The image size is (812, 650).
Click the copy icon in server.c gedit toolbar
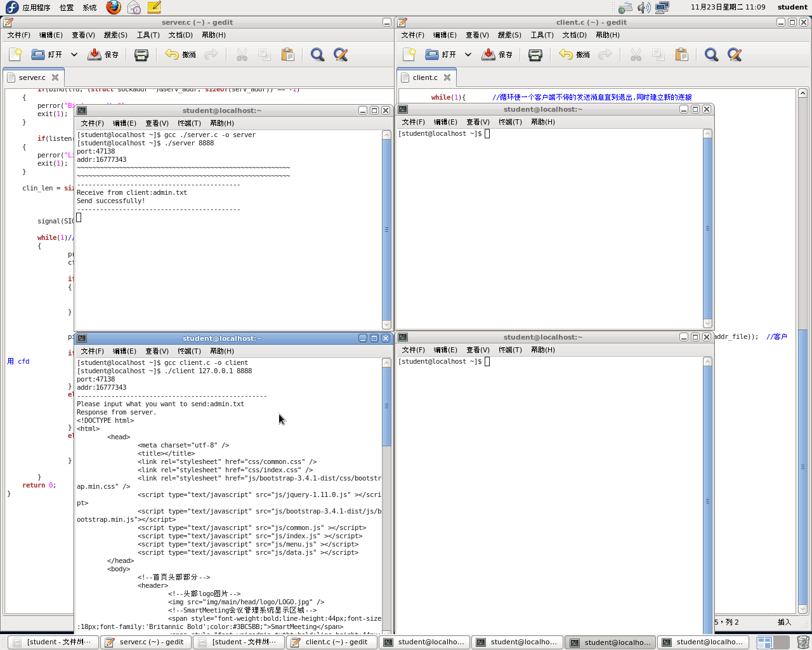[265, 55]
